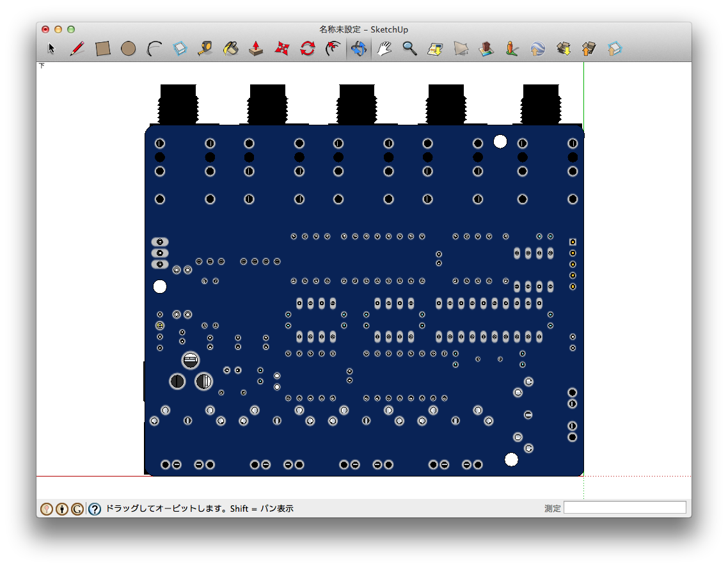Viewport: 728px width, 568px height.
Task: Select the Offset tool
Action: pos(333,49)
